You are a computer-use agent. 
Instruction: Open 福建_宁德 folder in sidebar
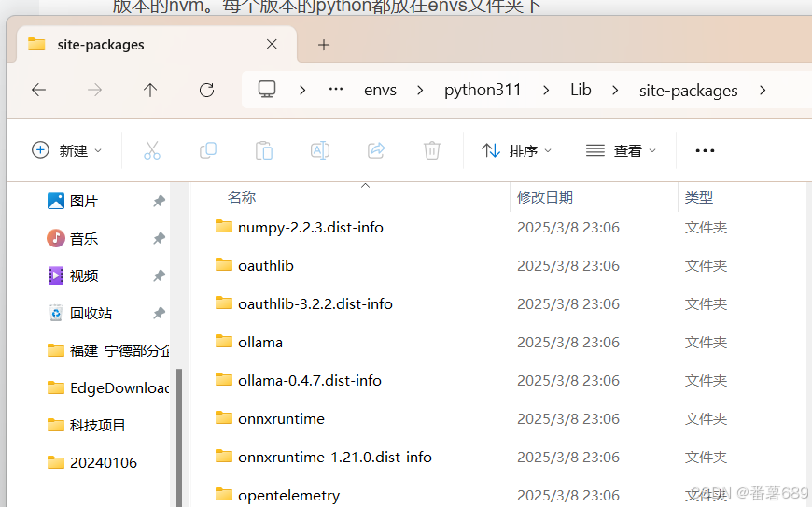(x=107, y=350)
